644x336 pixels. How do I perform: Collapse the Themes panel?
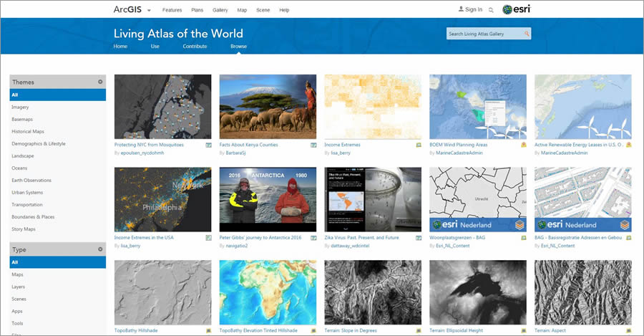coord(100,82)
